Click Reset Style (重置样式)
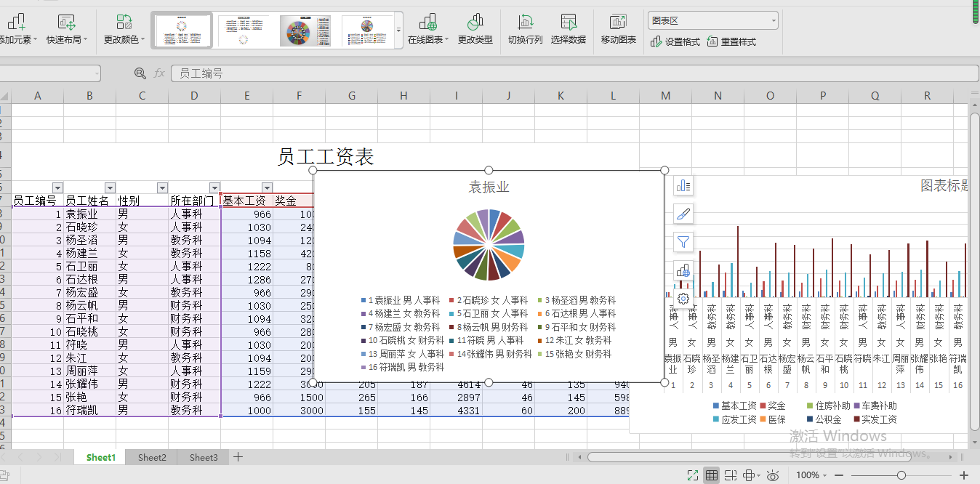This screenshot has width=980, height=484. click(x=731, y=42)
